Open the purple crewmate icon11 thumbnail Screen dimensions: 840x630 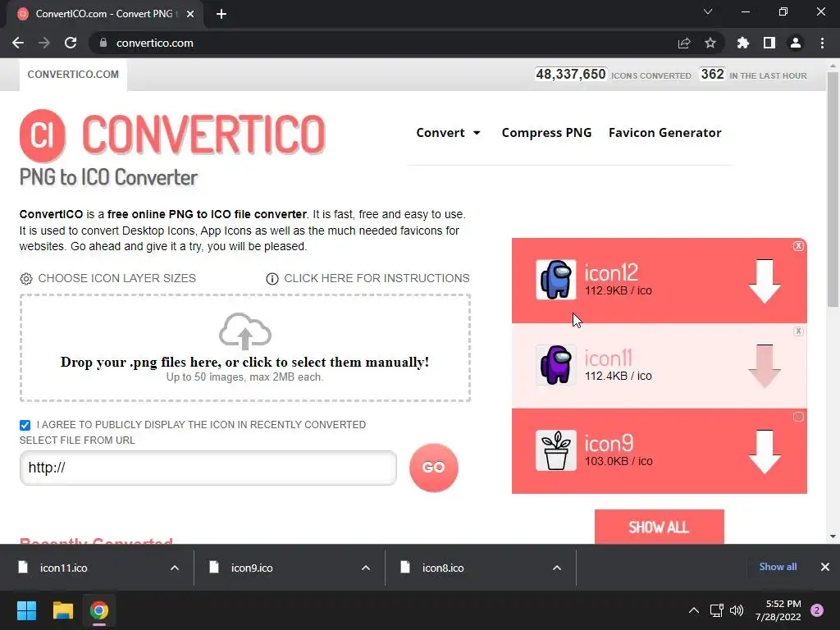point(556,365)
